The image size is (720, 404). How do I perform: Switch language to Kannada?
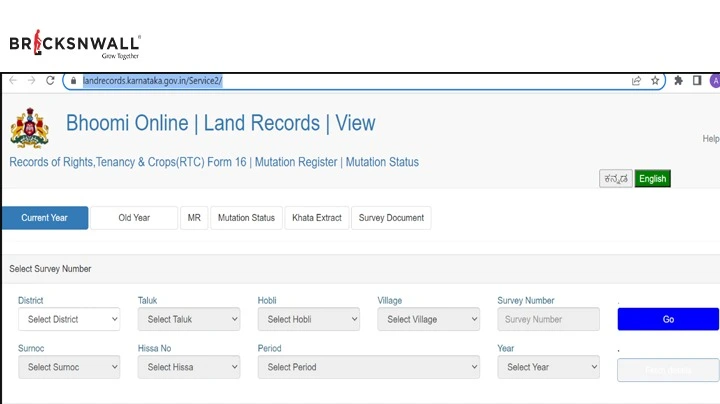[615, 179]
